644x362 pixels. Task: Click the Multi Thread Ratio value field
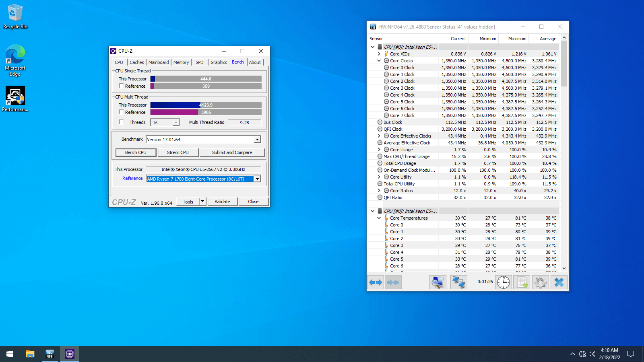coord(244,123)
